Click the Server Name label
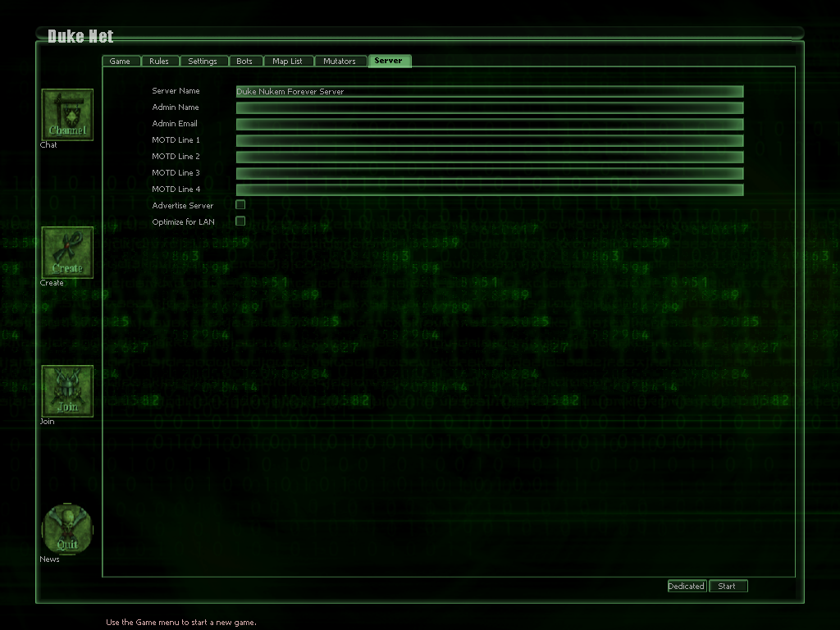Image resolution: width=840 pixels, height=630 pixels. (x=176, y=90)
